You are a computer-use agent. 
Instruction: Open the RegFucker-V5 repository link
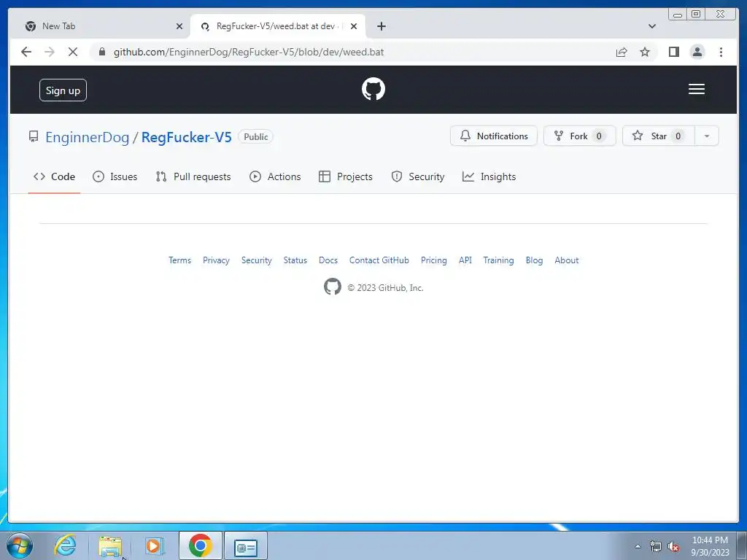coord(186,137)
